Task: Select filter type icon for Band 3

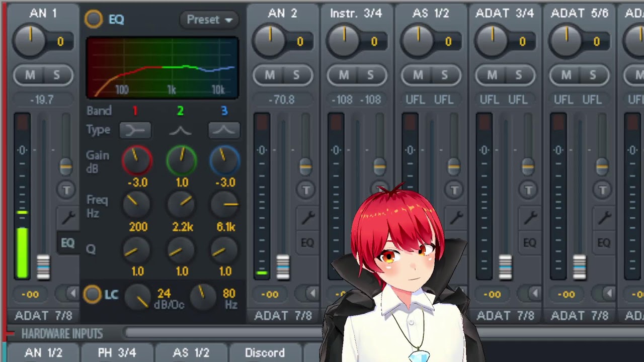Action: (x=224, y=130)
